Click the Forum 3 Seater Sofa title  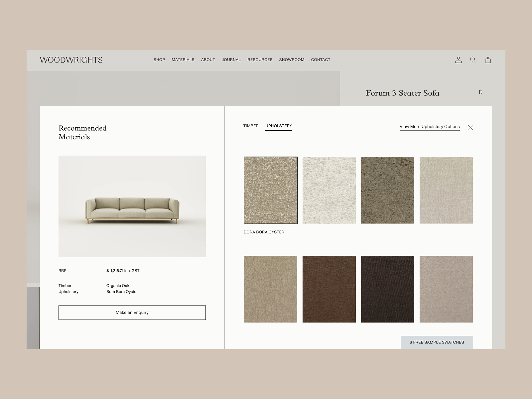click(x=402, y=93)
